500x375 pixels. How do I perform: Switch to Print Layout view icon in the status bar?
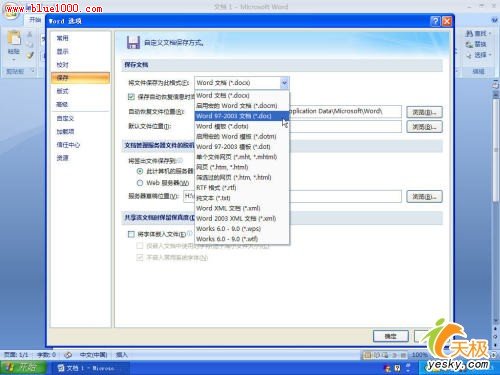[367, 355]
